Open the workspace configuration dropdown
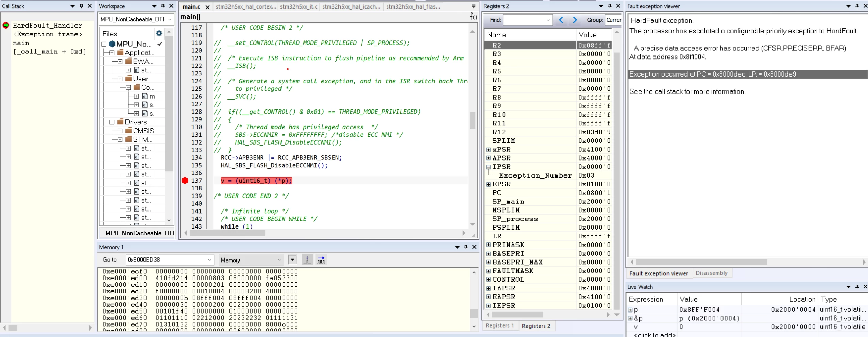The image size is (868, 337). coord(170,19)
